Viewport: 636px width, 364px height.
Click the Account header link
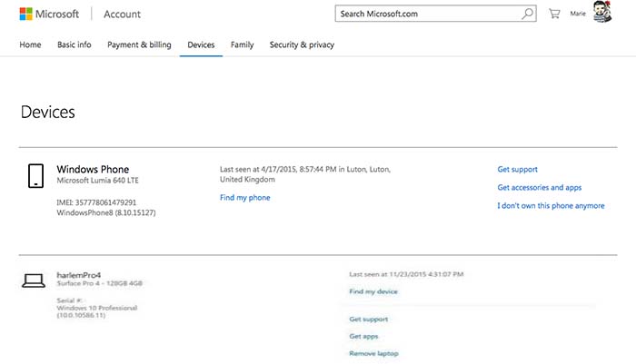(122, 15)
